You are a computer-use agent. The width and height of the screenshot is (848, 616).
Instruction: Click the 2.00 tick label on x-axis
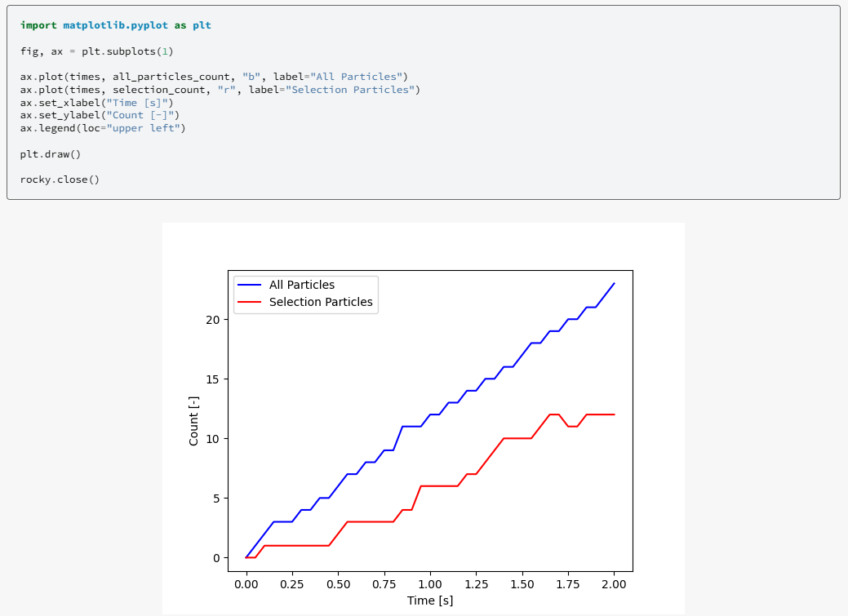click(614, 584)
